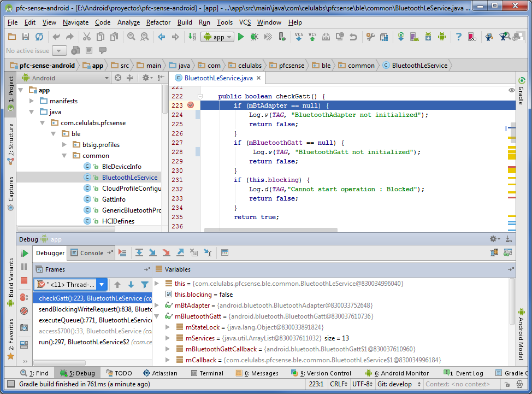Click Step Over debugger icon
532x394 pixels.
pos(139,252)
